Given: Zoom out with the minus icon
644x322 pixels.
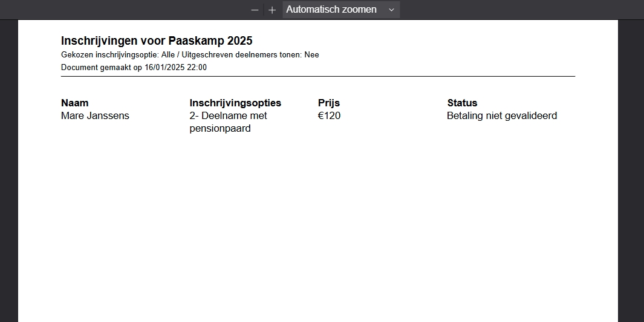Looking at the screenshot, I should (x=255, y=10).
